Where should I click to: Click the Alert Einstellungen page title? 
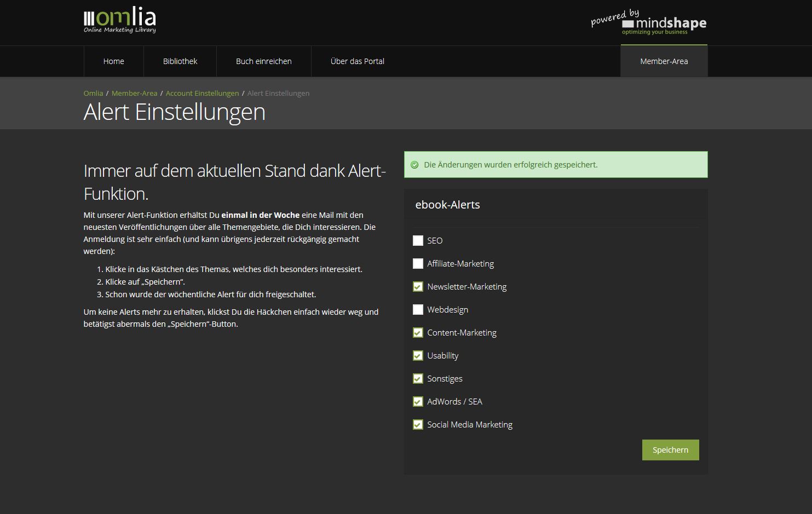click(174, 112)
